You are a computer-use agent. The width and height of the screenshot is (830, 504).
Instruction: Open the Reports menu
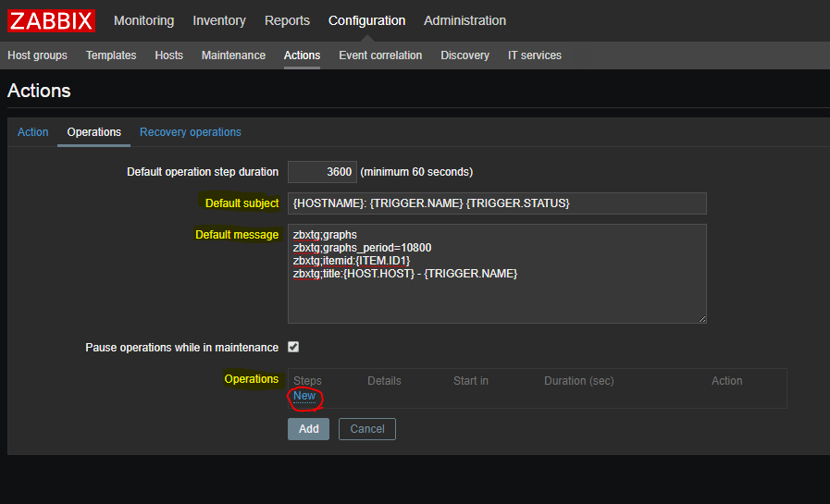tap(287, 20)
